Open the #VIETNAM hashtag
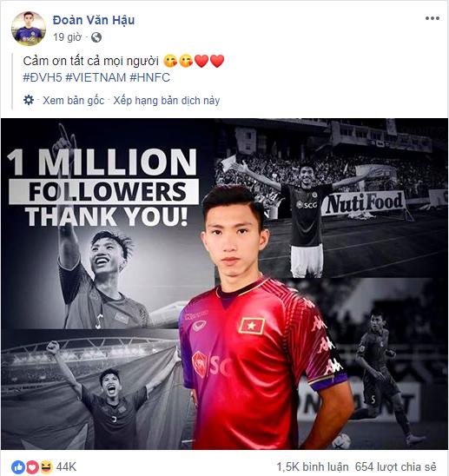Screen dimensions: 449x476 [x=96, y=77]
